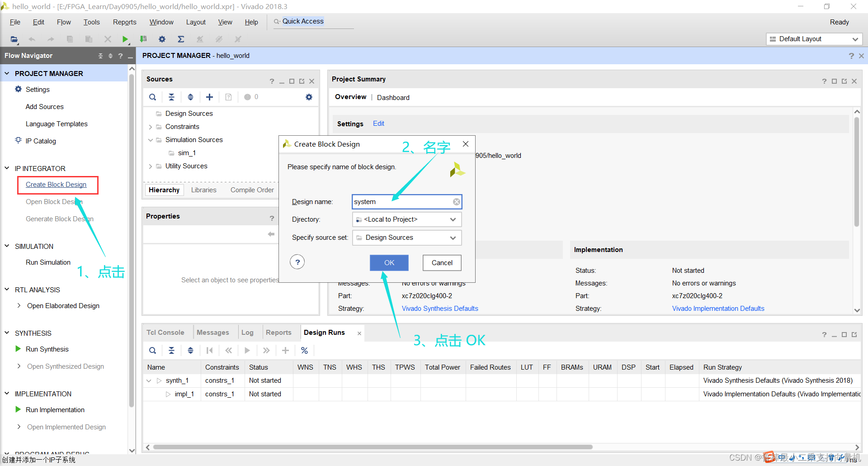Open Project Manager help icon
868x466 pixels.
point(851,56)
